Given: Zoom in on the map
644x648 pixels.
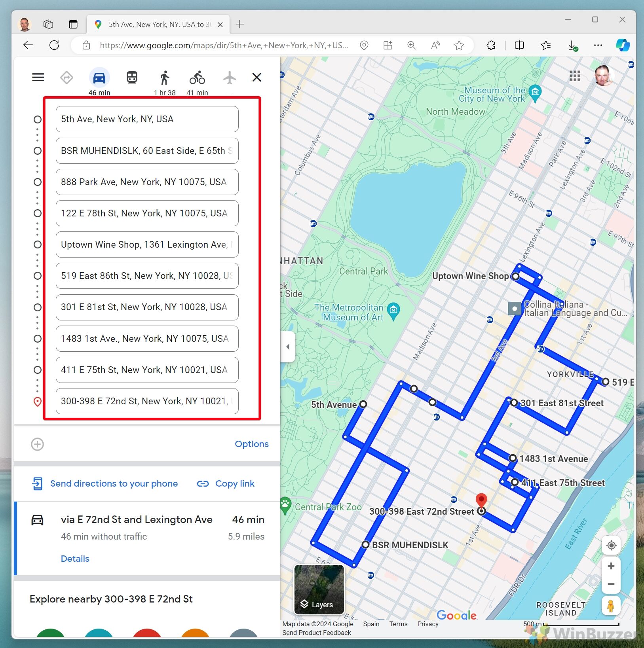Looking at the screenshot, I should [611, 566].
